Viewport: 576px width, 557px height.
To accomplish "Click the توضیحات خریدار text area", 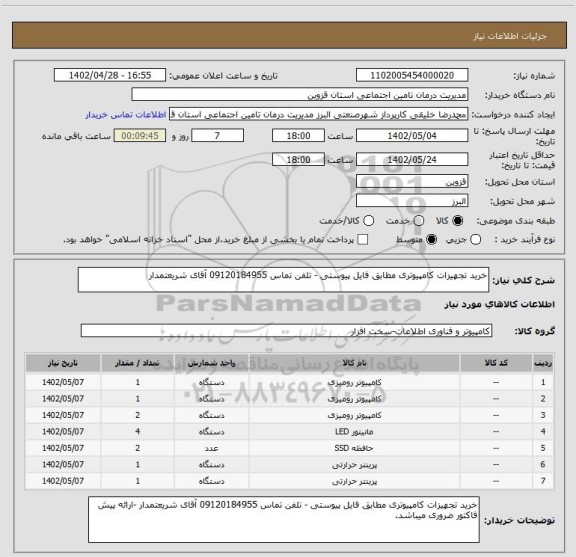I will click(284, 520).
